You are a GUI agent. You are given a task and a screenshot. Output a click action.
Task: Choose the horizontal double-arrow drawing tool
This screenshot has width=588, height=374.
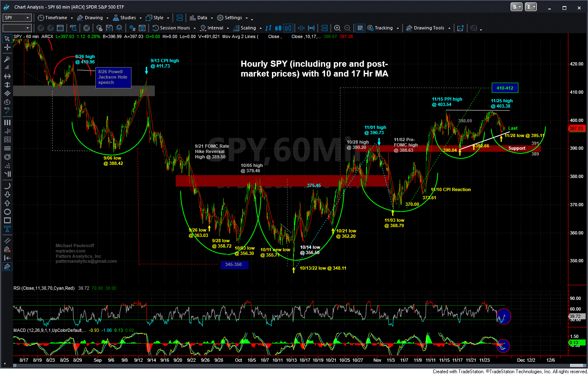(x=7, y=76)
